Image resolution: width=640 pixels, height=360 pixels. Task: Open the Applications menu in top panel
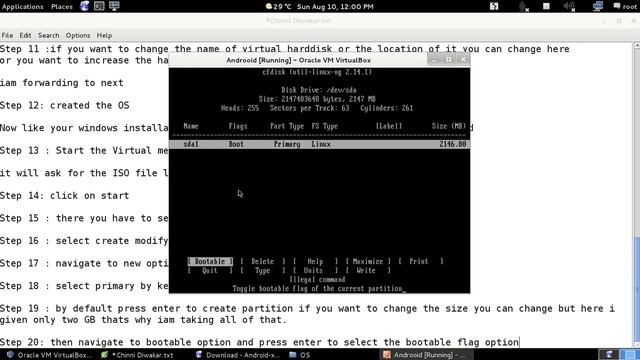(22, 7)
